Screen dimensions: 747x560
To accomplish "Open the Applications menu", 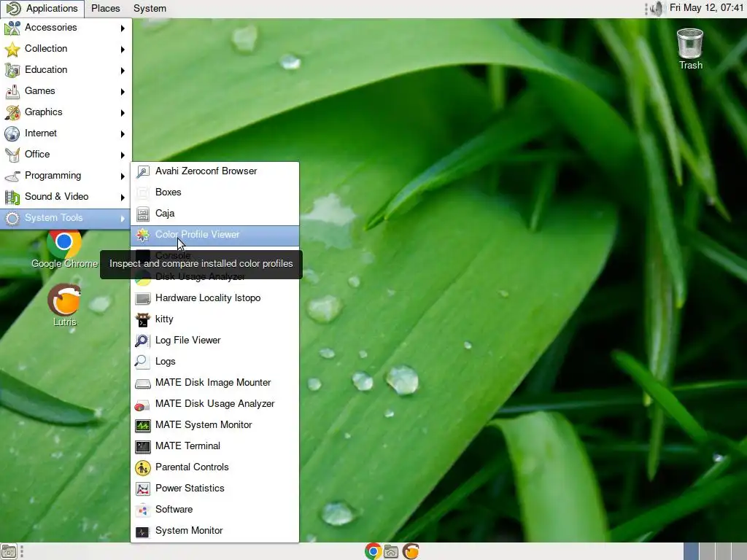I will [x=42, y=9].
